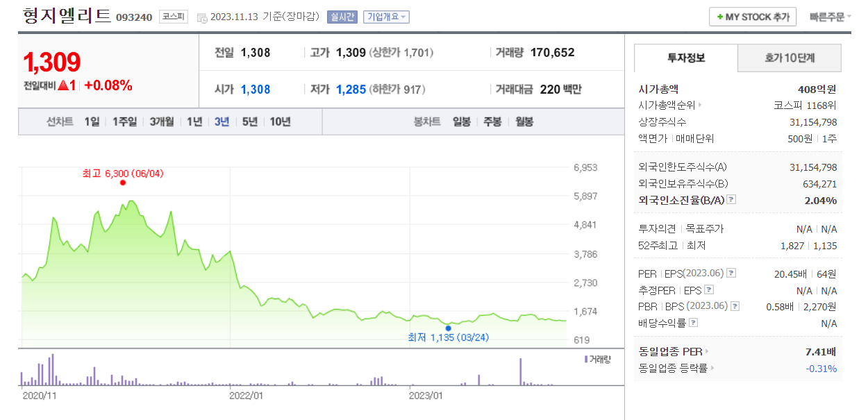
Task: Open the help icon next to PBR BPS
Action: (x=735, y=306)
